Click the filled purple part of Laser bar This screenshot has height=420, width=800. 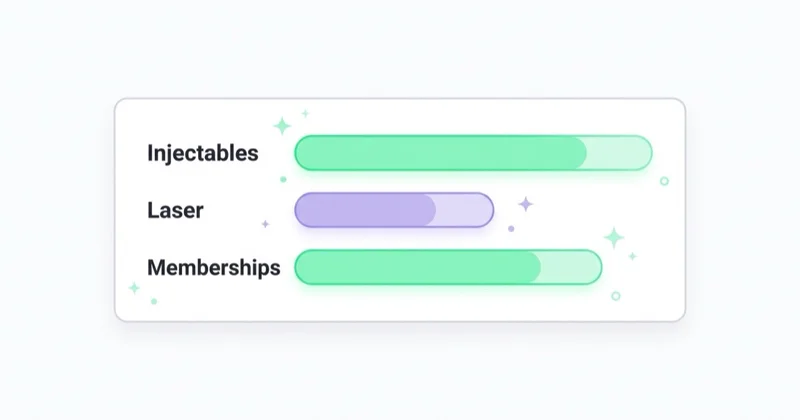(x=365, y=210)
